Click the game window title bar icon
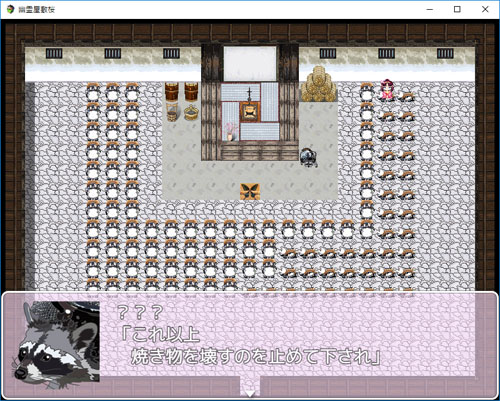This screenshot has width=500, height=401. point(10,9)
